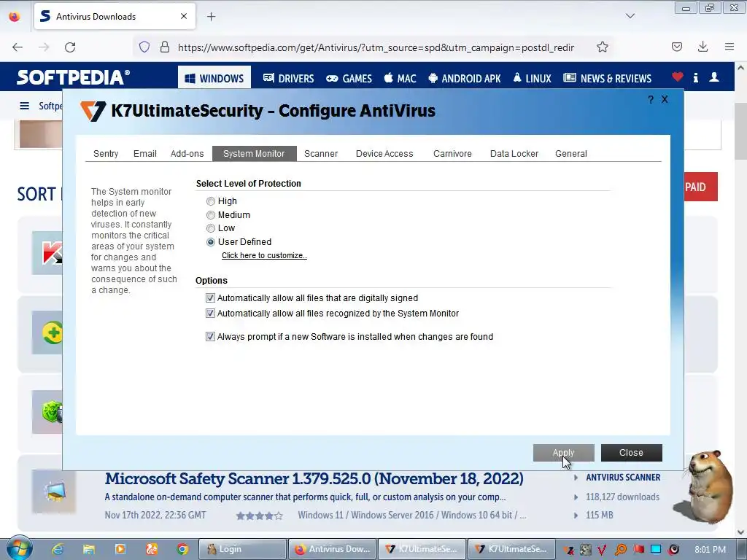Click the K7 logo in dialog header

tap(93, 111)
